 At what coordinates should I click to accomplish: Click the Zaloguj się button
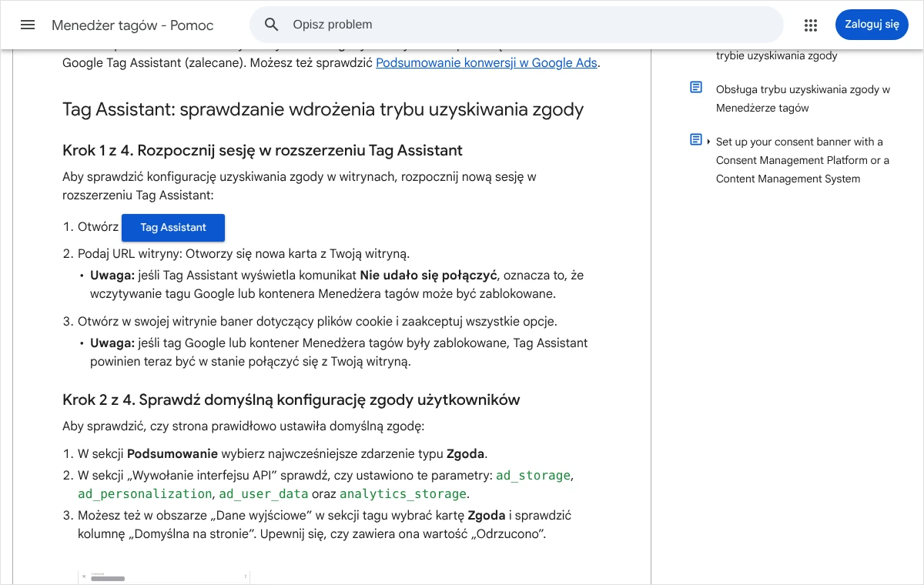[x=872, y=25]
